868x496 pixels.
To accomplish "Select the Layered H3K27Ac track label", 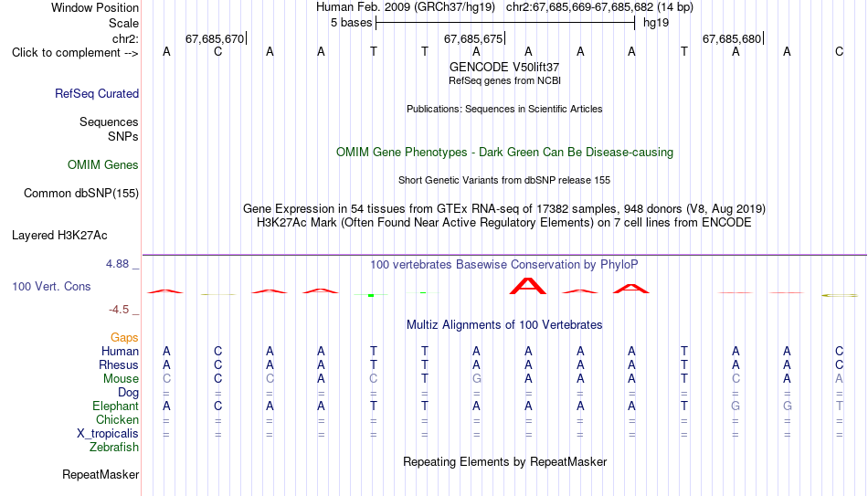I will [x=59, y=236].
